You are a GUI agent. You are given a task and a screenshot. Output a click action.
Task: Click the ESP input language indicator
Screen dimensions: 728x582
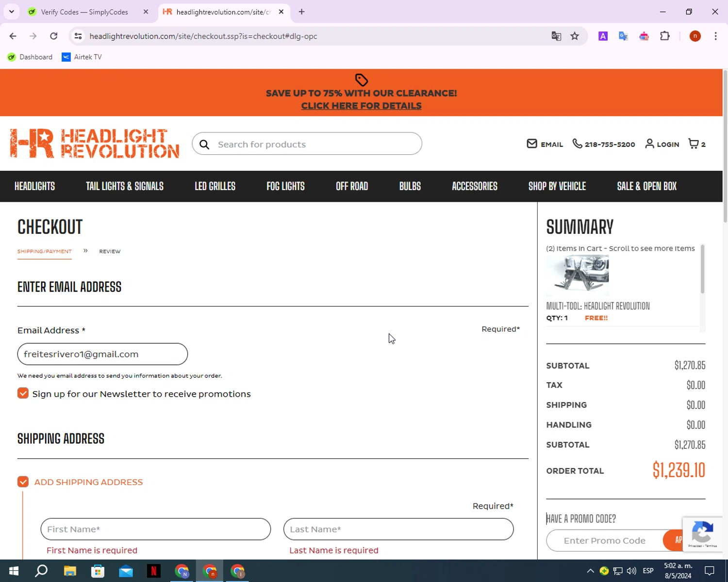(648, 571)
